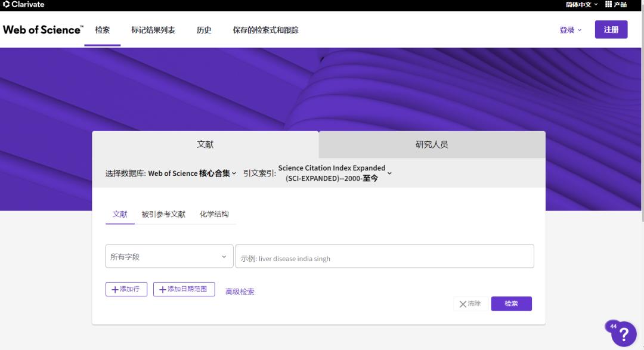Click the plus icon on 添加日期范围 button
Viewport: 644px width, 350px height.
click(x=162, y=289)
